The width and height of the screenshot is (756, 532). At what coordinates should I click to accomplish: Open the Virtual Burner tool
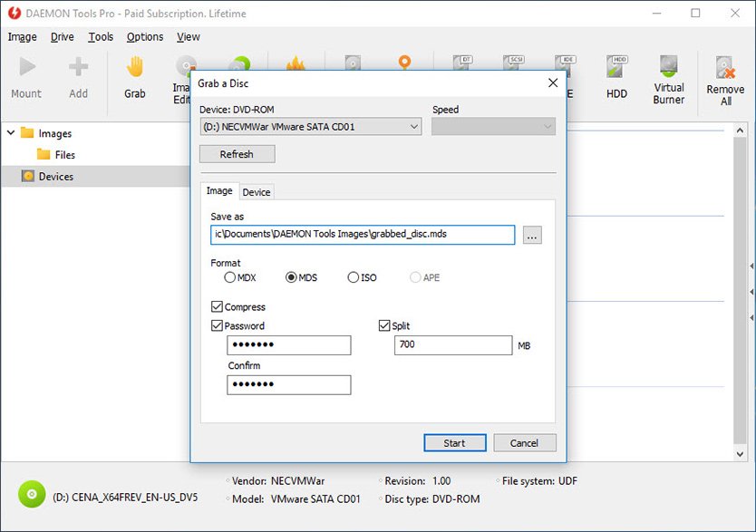669,80
